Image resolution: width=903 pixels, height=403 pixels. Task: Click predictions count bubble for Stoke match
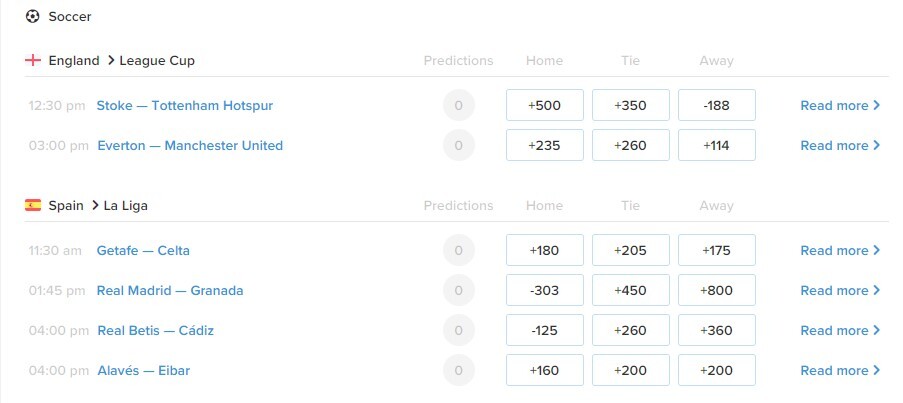[x=458, y=105]
